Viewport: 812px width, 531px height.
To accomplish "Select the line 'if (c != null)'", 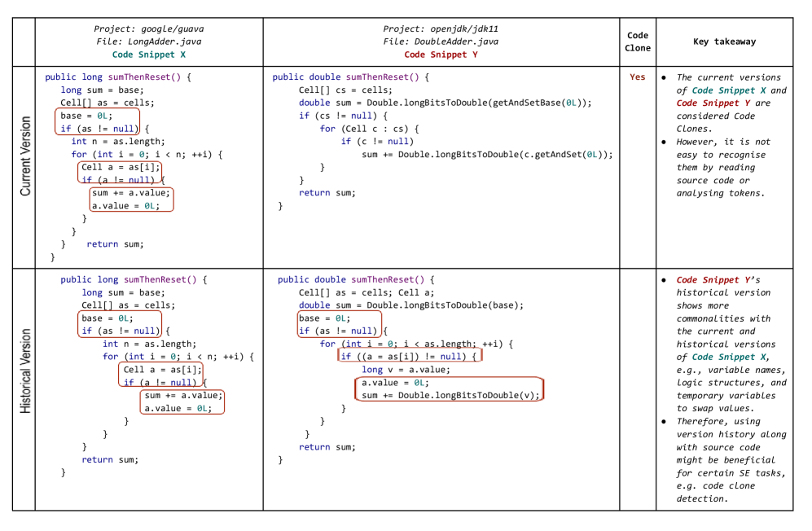I will click(377, 141).
